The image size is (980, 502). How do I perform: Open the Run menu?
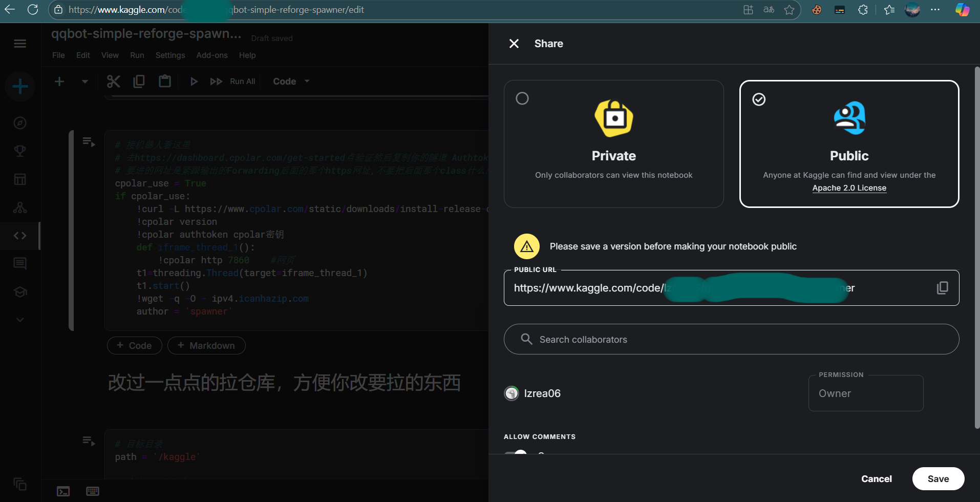coord(137,55)
